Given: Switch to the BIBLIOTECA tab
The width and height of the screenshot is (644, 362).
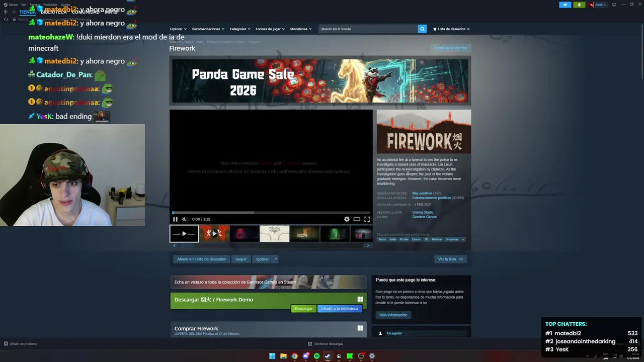Looking at the screenshot, I should point(54,12).
